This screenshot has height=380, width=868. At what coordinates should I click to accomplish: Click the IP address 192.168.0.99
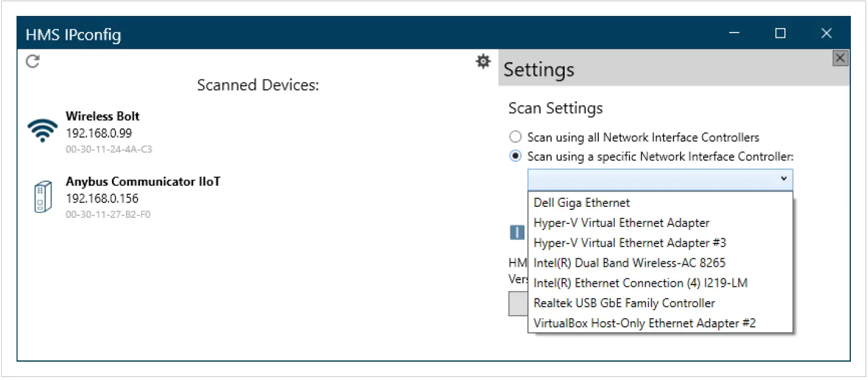coord(100,133)
